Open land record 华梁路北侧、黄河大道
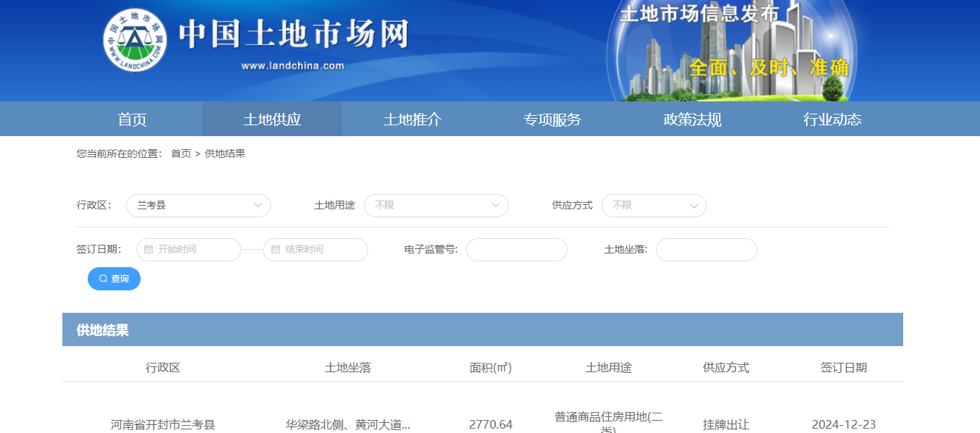The height and width of the screenshot is (433, 980). tap(348, 424)
